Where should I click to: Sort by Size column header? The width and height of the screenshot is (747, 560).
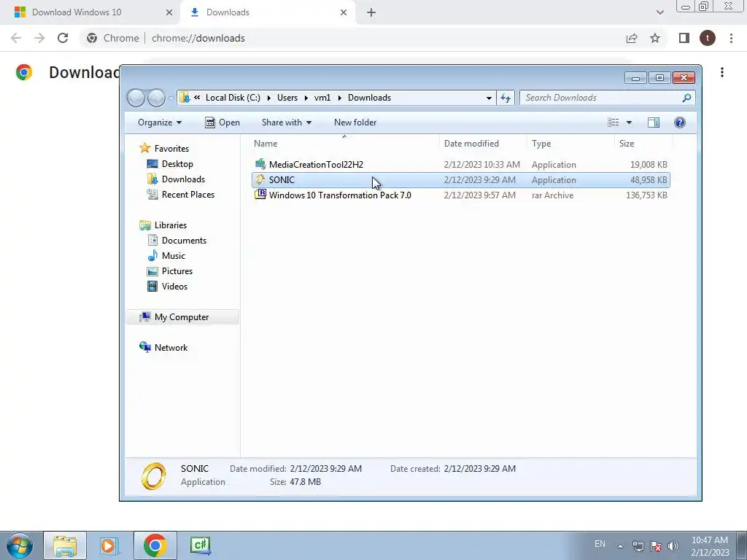(643, 144)
